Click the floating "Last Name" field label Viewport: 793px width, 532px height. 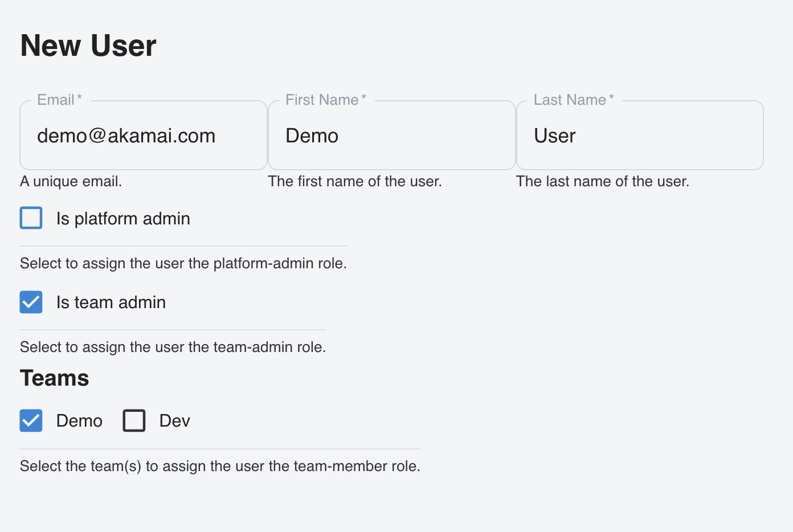[570, 100]
